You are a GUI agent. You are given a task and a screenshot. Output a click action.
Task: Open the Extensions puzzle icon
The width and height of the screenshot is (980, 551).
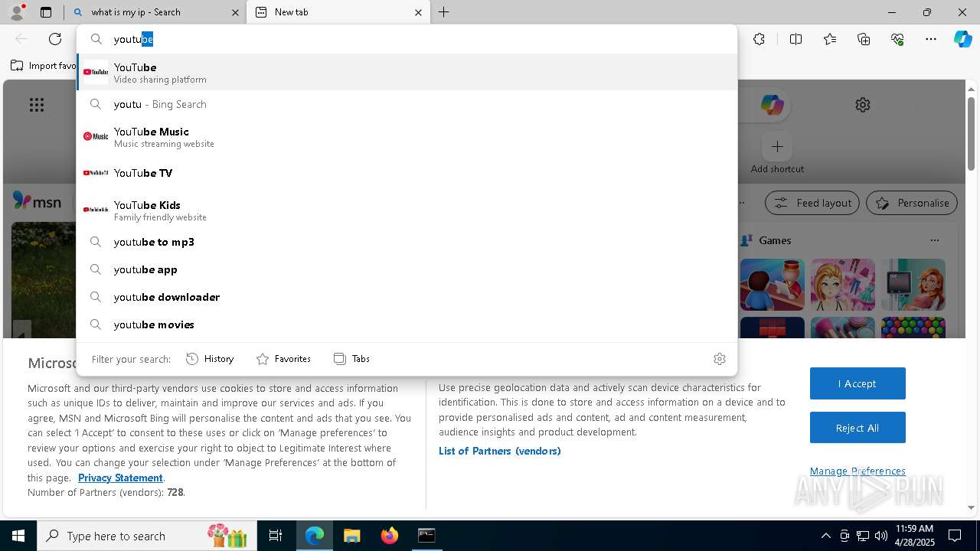[759, 39]
